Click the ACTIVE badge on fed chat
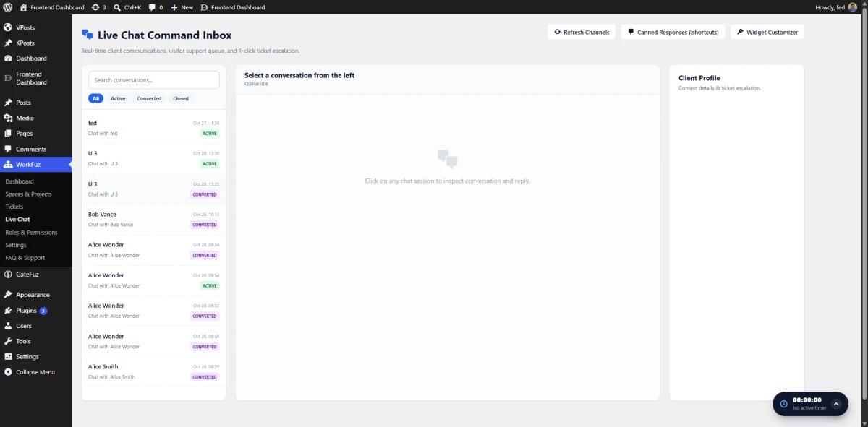Screen dimensions: 868x427 [x=210, y=134]
